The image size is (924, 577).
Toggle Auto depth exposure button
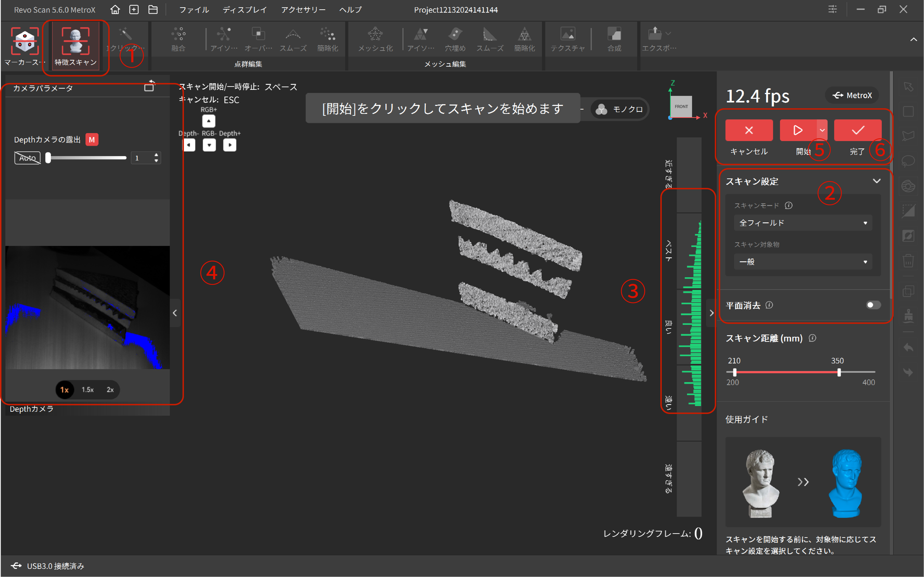click(28, 158)
